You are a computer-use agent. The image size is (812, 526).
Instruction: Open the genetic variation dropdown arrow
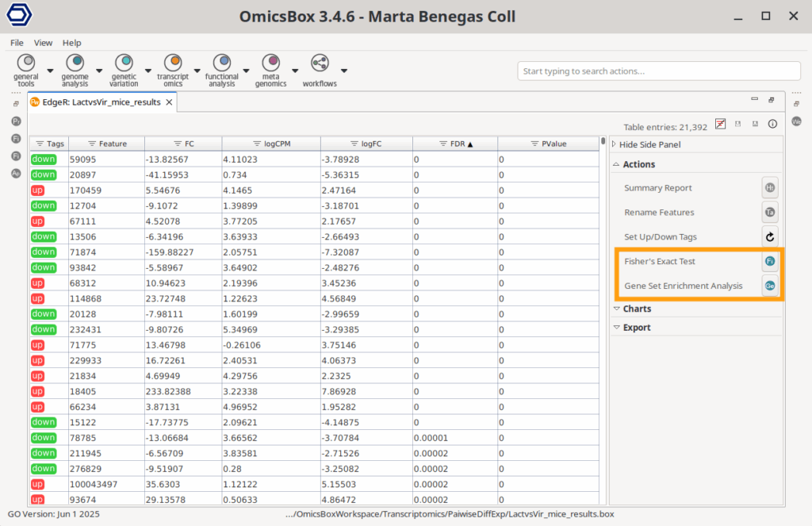click(x=148, y=71)
